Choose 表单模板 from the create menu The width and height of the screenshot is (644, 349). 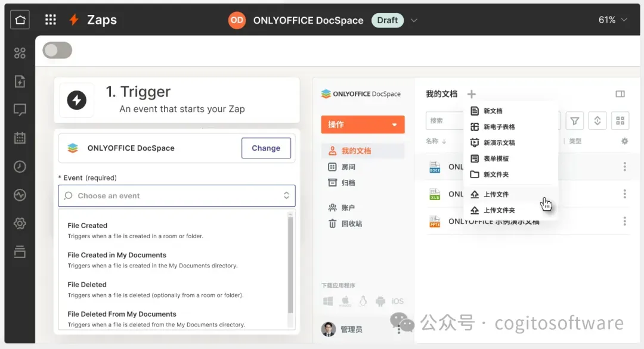pyautogui.click(x=510, y=158)
